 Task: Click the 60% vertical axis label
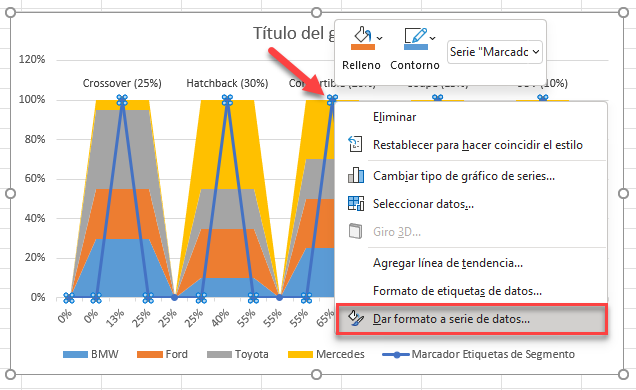point(34,178)
